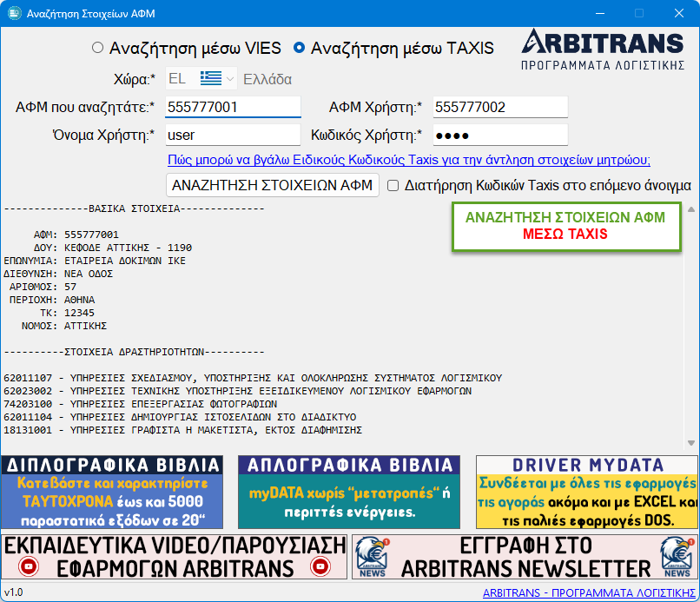Open the ARBITRANS - ΠΡΟΓΡΑΜΜΑΤΑ ΛΟΓΙΣΤΙΚΗΣ footer link
The height and width of the screenshot is (602, 700).
[x=589, y=592]
